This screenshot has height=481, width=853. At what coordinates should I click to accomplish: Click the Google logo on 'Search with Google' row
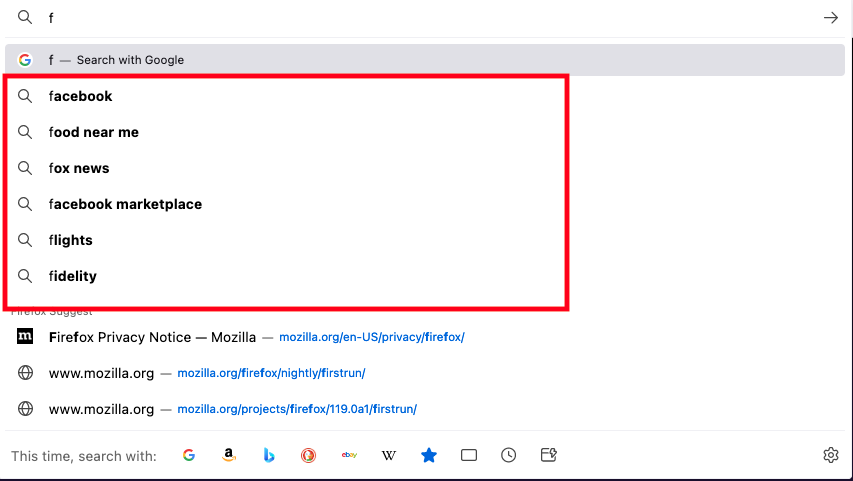[x=25, y=60]
